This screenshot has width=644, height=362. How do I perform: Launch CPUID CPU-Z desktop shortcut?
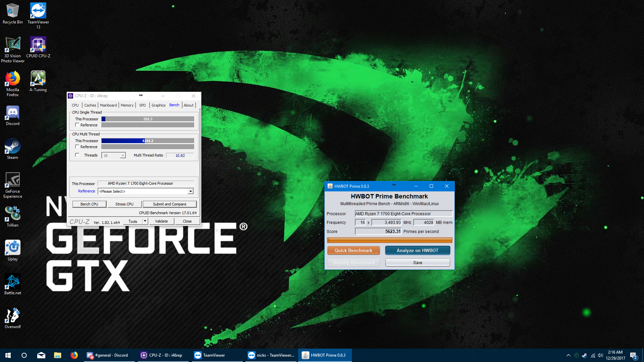tap(38, 47)
